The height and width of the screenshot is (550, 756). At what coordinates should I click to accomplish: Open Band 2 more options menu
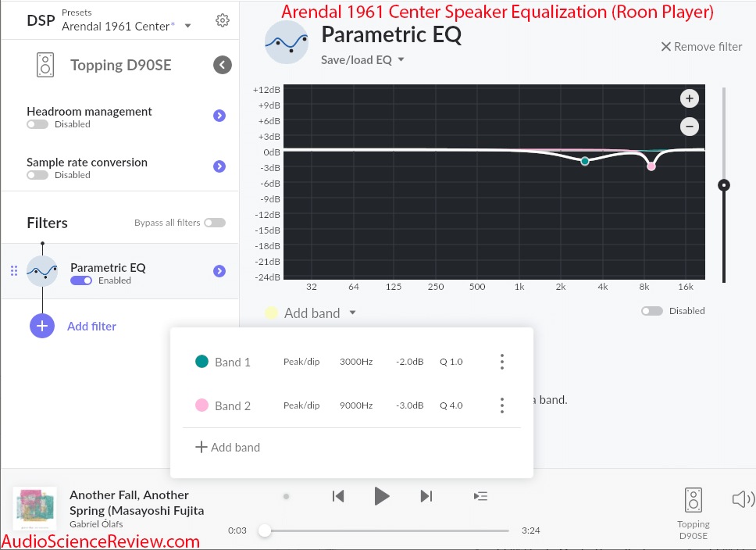click(x=502, y=405)
